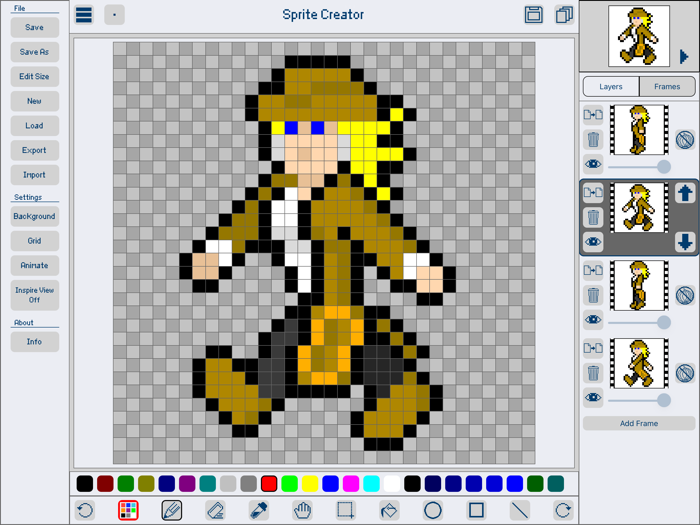
Task: Pick the yellow color swatch
Action: [x=310, y=483]
